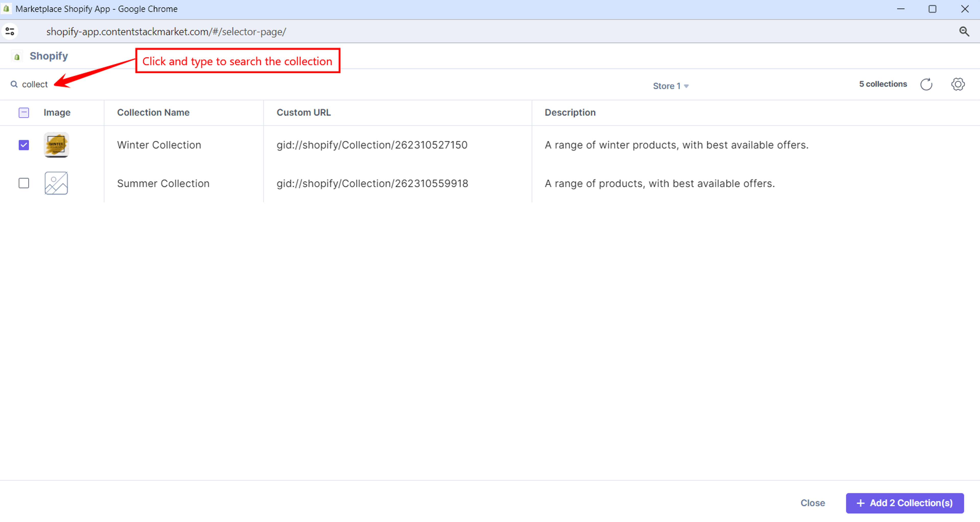
Task: Minimize the Chrome window
Action: click(900, 9)
